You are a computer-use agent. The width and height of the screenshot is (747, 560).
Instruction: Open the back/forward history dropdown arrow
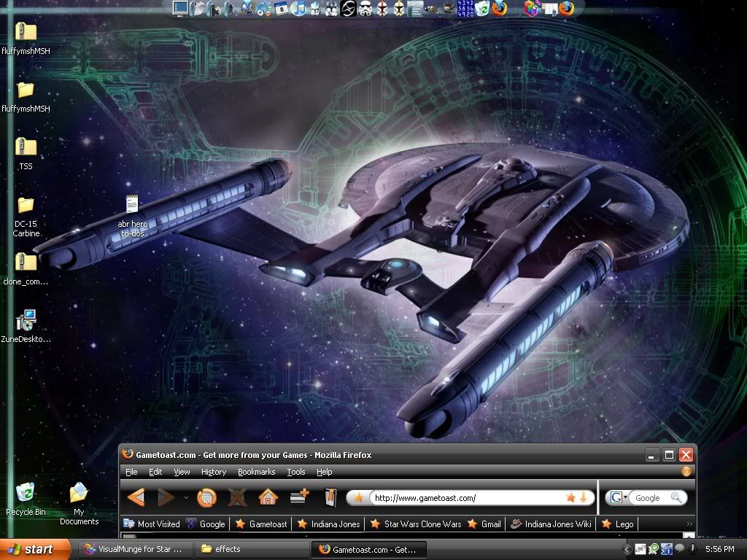(186, 497)
